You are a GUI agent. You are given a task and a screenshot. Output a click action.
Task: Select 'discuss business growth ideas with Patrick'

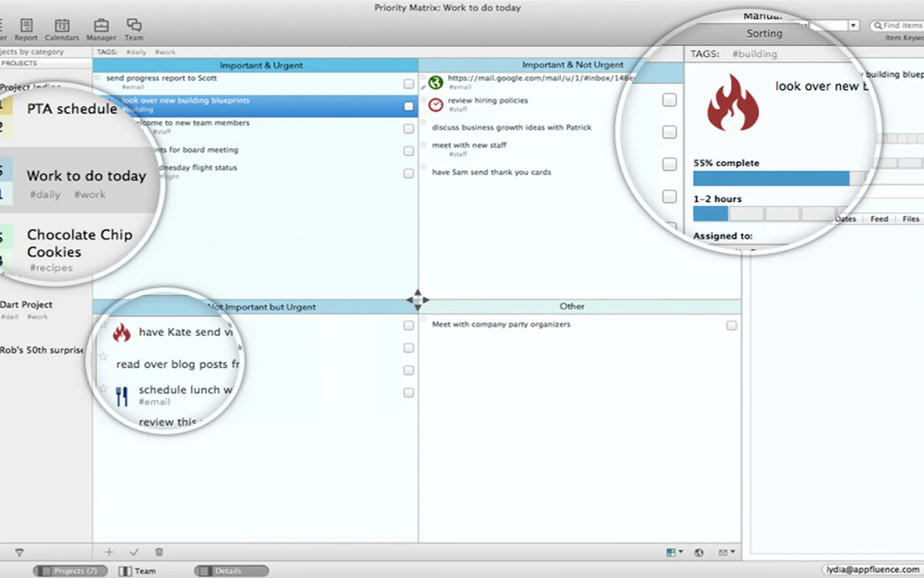pos(512,127)
